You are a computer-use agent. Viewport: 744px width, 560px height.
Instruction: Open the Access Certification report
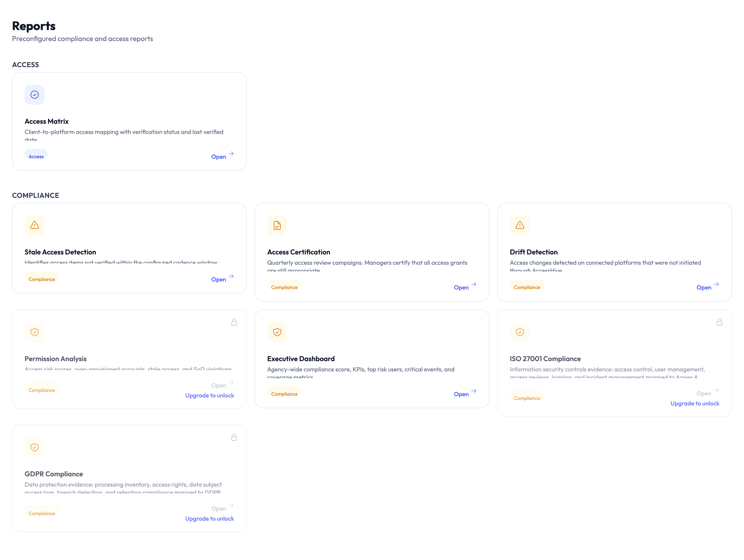pyautogui.click(x=461, y=287)
